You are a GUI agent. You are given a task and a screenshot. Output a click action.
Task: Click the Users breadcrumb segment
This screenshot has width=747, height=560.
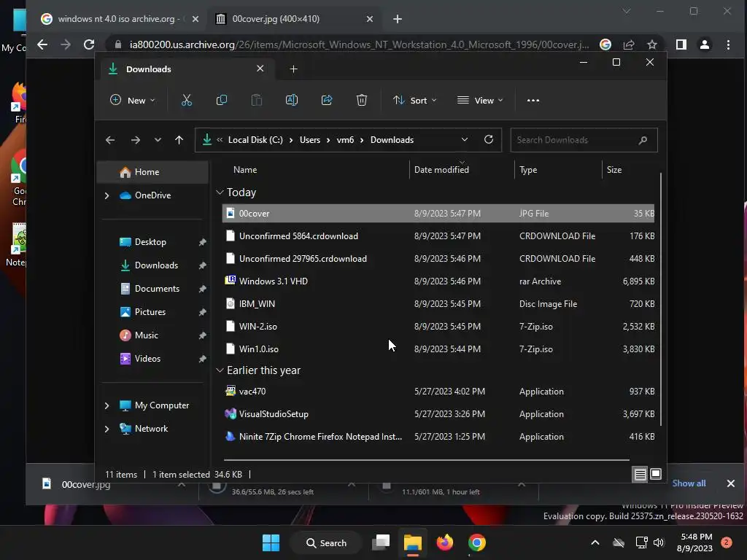pyautogui.click(x=310, y=140)
